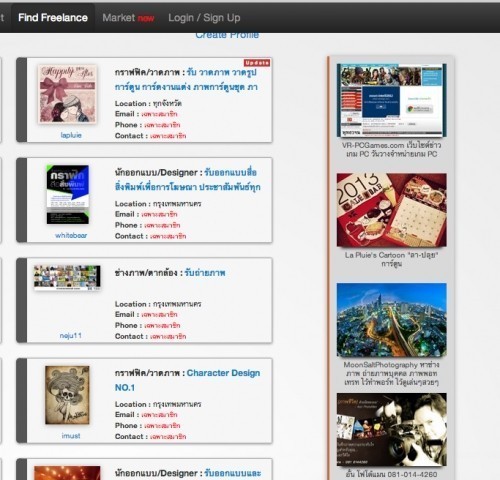Viewport: 500px width, 480px height.
Task: Click the whiteboar username link
Action: pyautogui.click(x=71, y=235)
